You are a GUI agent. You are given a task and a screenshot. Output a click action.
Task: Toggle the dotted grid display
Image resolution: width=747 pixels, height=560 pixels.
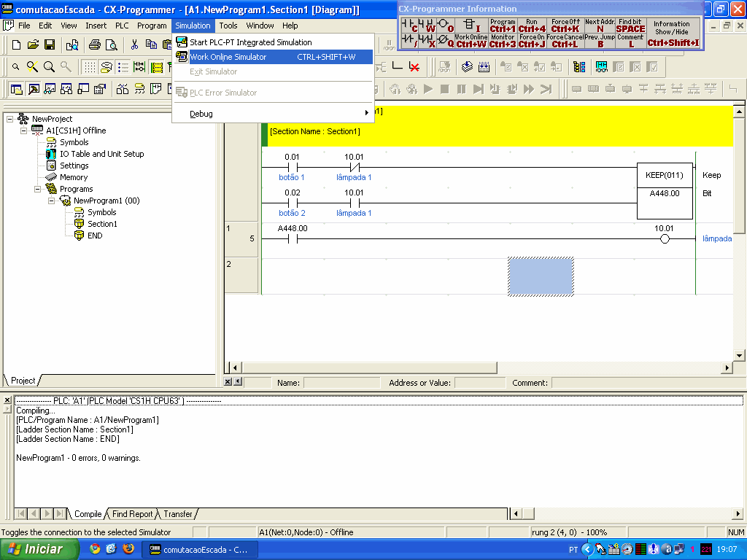(x=90, y=67)
